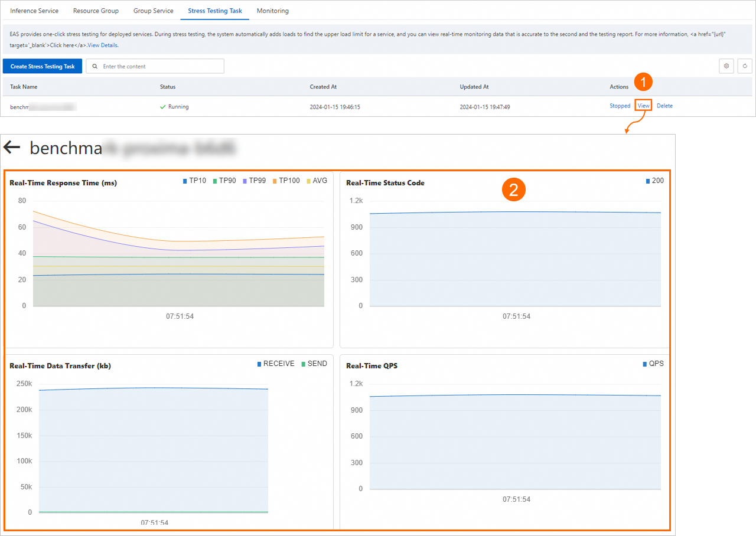This screenshot has width=756, height=536.
Task: Open the View Details link in the info banner
Action: click(103, 45)
